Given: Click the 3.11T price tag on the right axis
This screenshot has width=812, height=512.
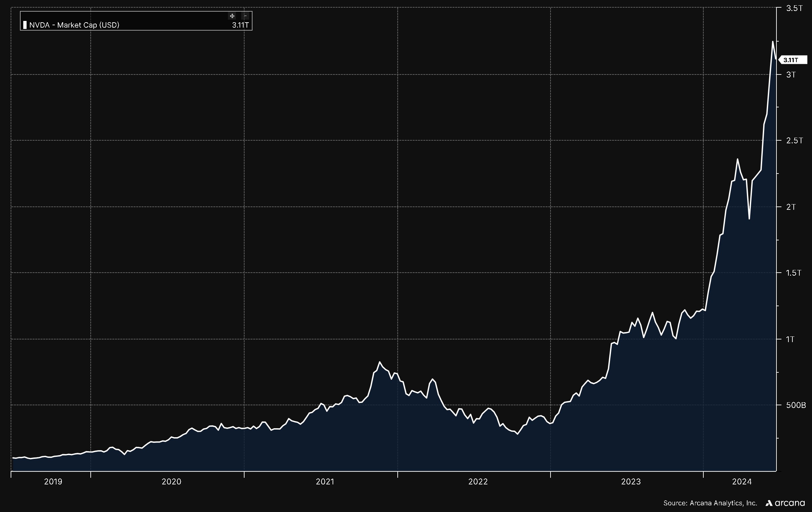Looking at the screenshot, I should click(x=792, y=60).
